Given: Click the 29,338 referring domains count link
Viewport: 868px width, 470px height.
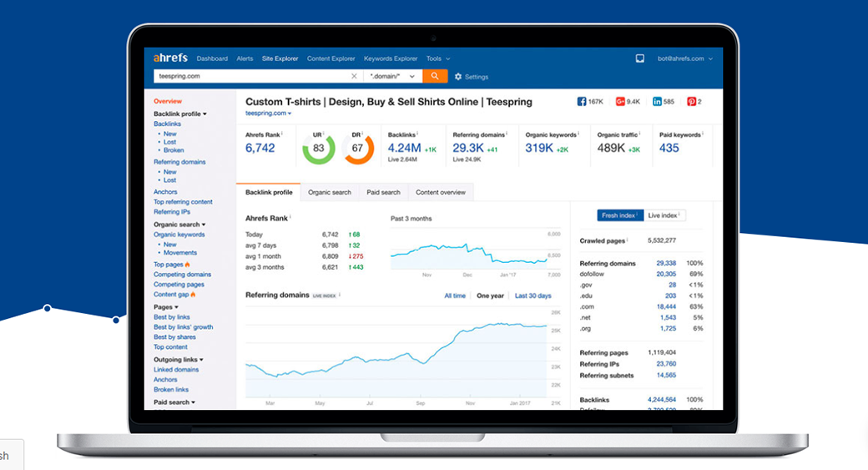Looking at the screenshot, I should point(665,263).
